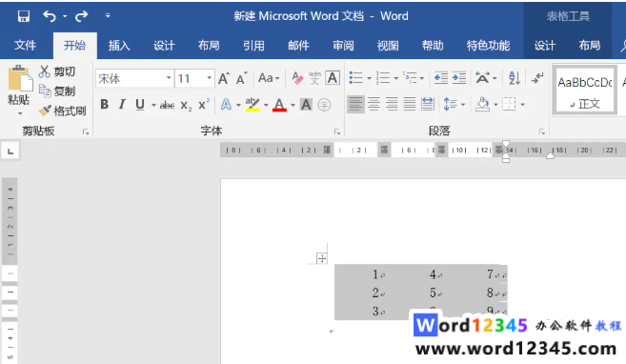
Task: Activate the 格式刷 format painter
Action: click(x=62, y=111)
